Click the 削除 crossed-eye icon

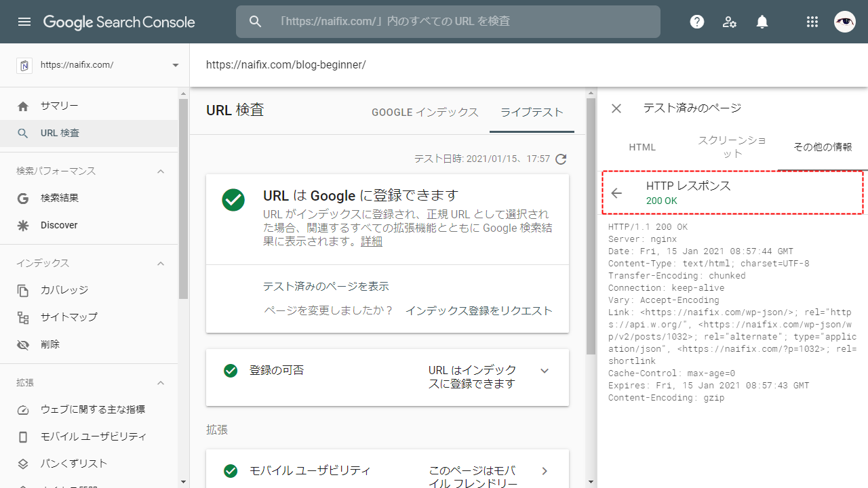pos(23,345)
